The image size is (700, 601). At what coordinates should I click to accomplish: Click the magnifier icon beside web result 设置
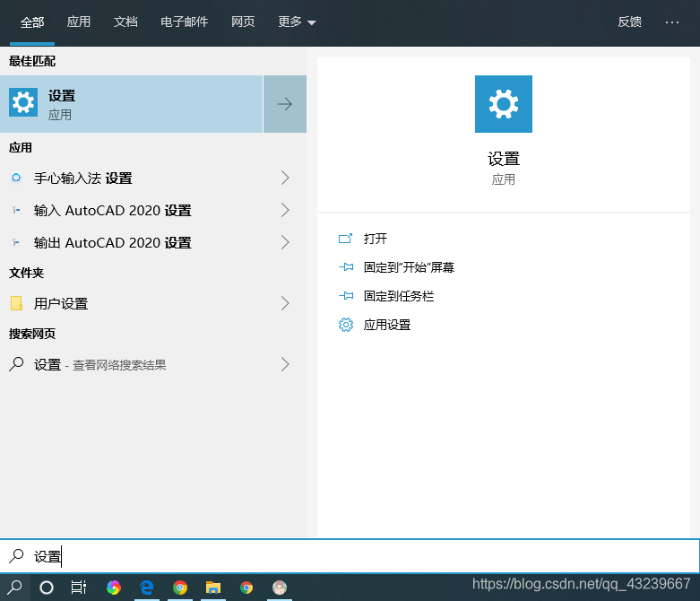click(x=16, y=364)
